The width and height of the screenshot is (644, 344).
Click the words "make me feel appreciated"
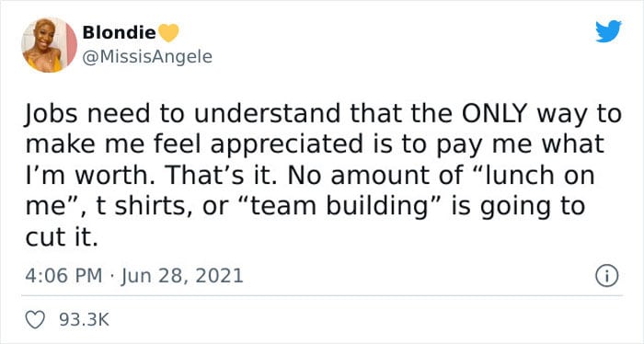(194, 144)
